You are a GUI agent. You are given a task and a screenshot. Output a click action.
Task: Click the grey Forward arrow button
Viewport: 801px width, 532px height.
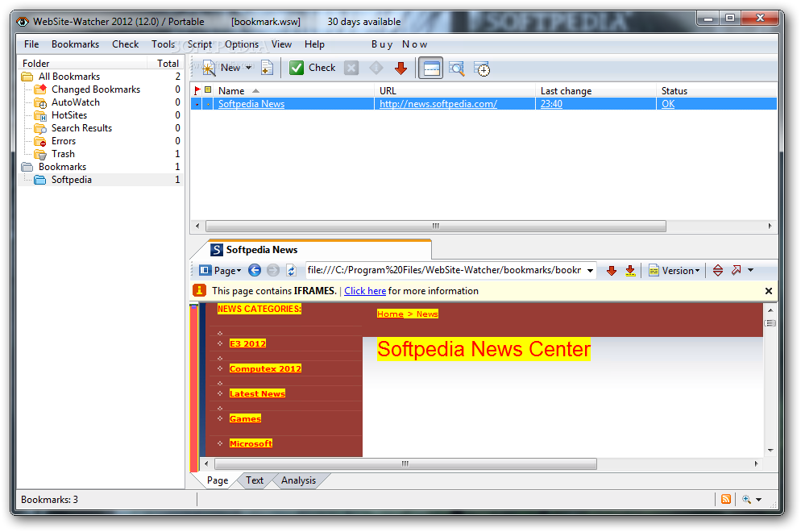tap(273, 270)
